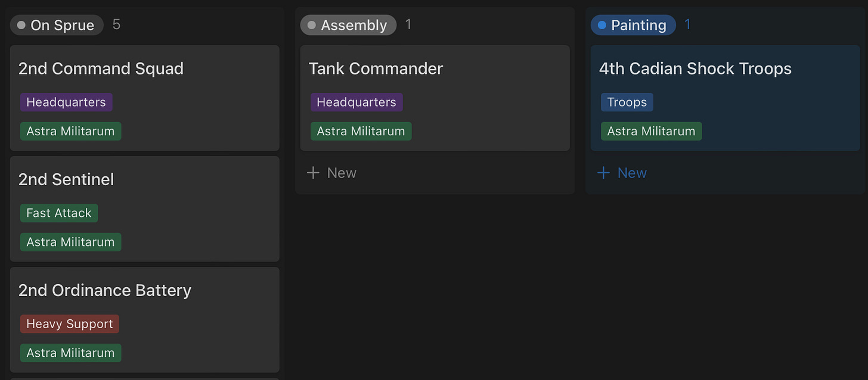Click the plus icon in Assembly column

coord(313,173)
